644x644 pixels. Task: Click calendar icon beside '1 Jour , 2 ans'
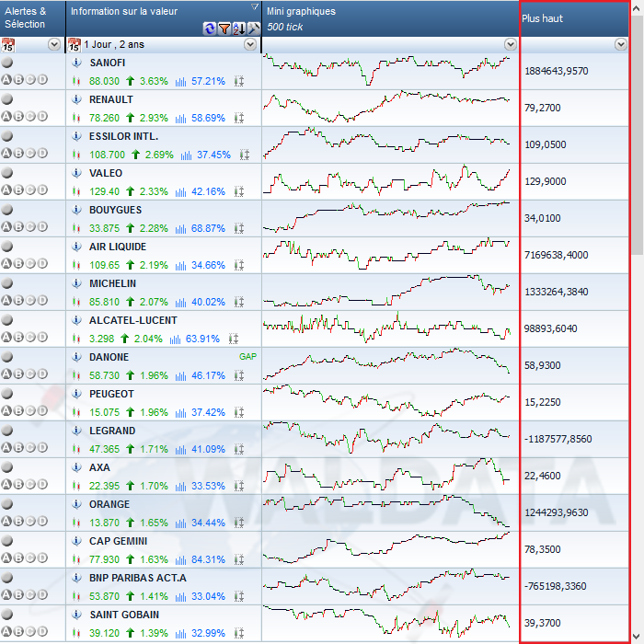pyautogui.click(x=74, y=45)
